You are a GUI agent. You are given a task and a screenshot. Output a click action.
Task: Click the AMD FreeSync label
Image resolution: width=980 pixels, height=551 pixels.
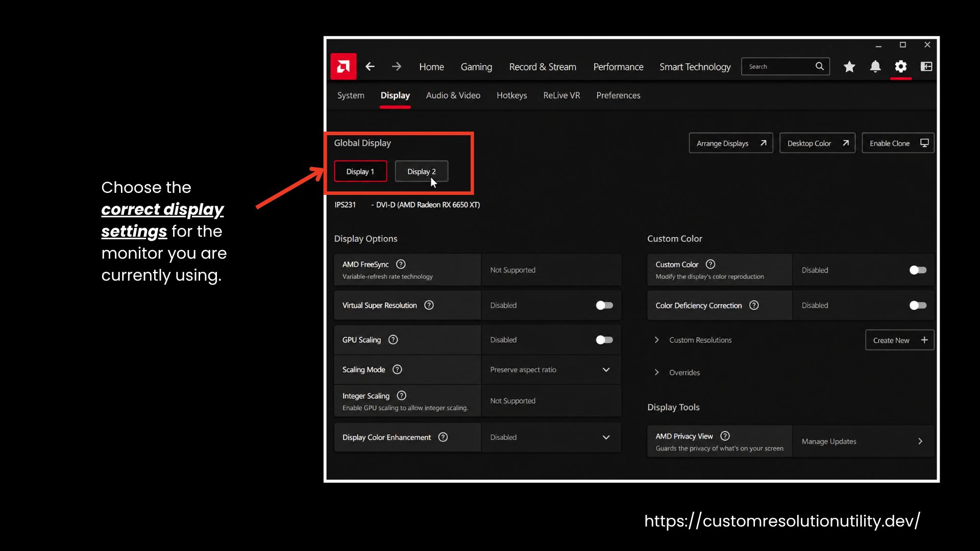[x=365, y=264]
